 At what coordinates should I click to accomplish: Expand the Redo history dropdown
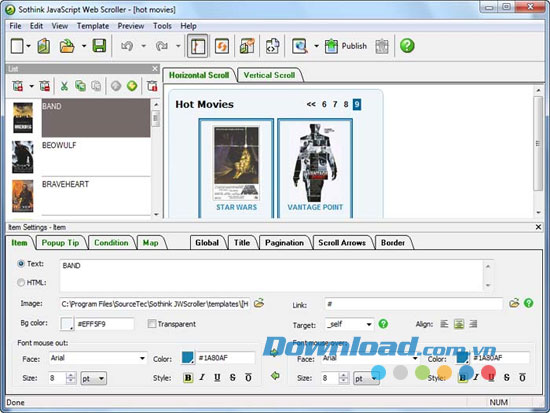[x=178, y=46]
